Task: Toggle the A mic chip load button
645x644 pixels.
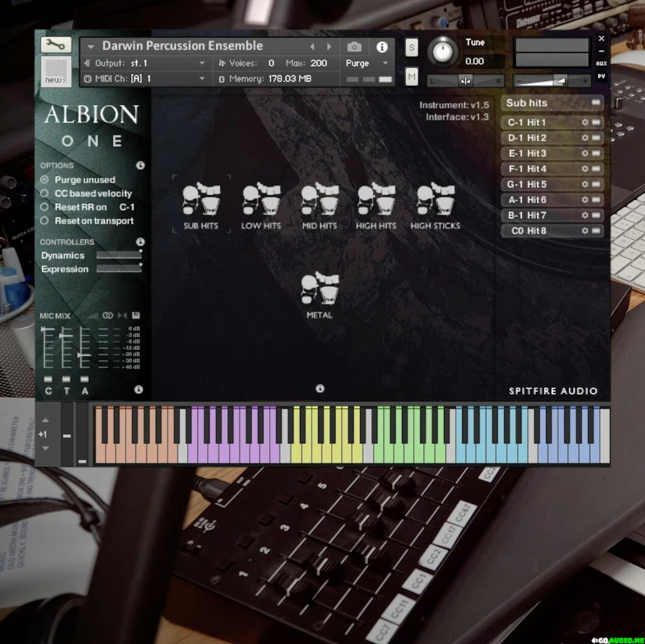Action: 84,379
